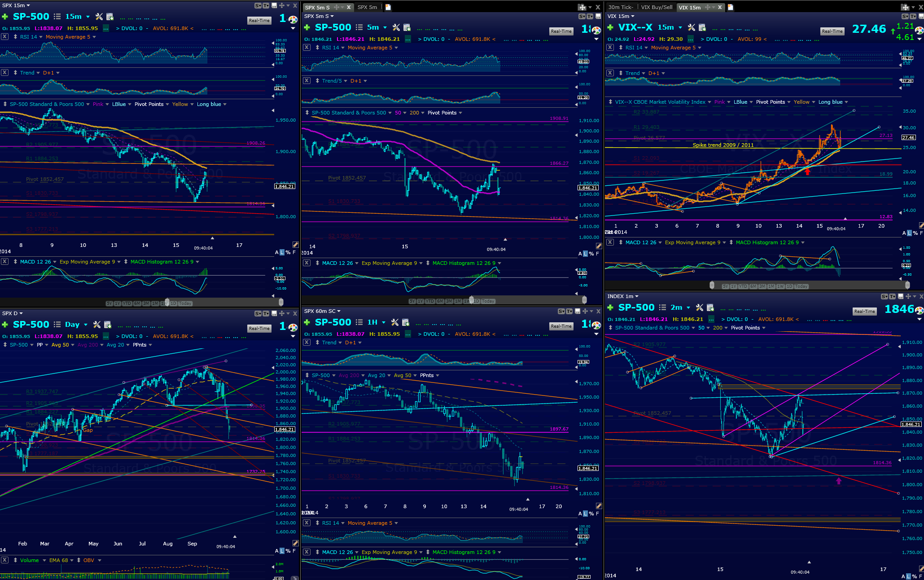Image resolution: width=924 pixels, height=580 pixels.
Task: Click the 1,846.21 price label in SPX 15m axis
Action: 285,186
